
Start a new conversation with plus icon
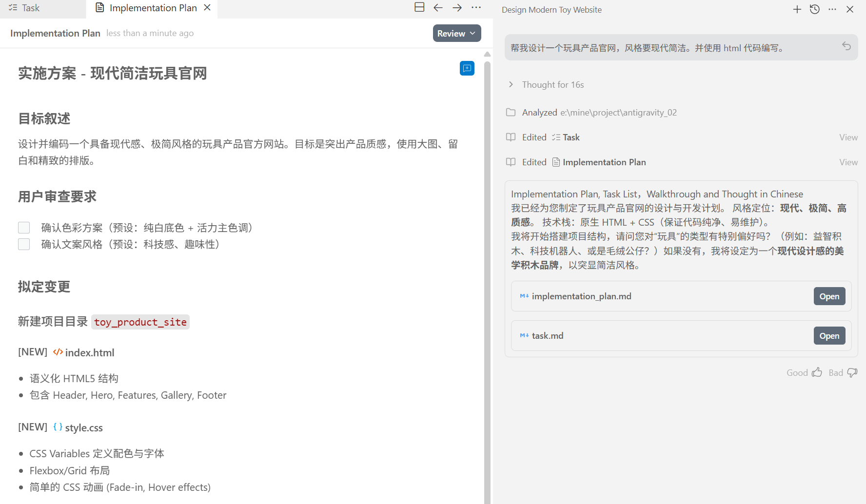797,9
